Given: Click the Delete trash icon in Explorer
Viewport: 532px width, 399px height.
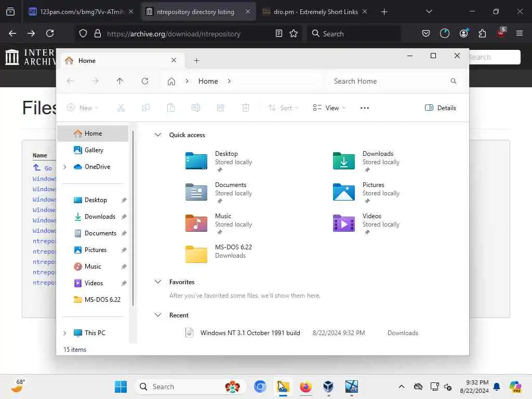Looking at the screenshot, I should (246, 108).
